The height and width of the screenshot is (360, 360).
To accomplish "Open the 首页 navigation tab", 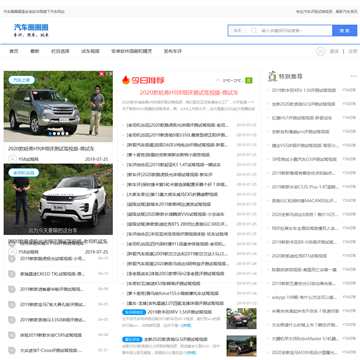I will point(14,51).
